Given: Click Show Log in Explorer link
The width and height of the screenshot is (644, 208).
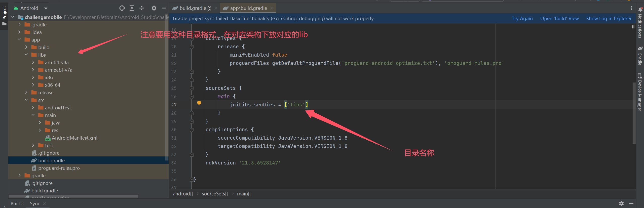Looking at the screenshot, I should [x=609, y=18].
